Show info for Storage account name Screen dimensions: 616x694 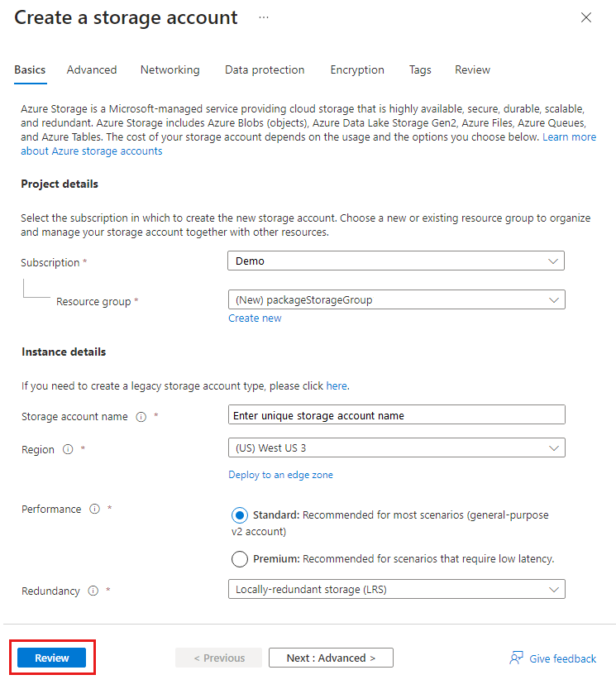point(141,417)
